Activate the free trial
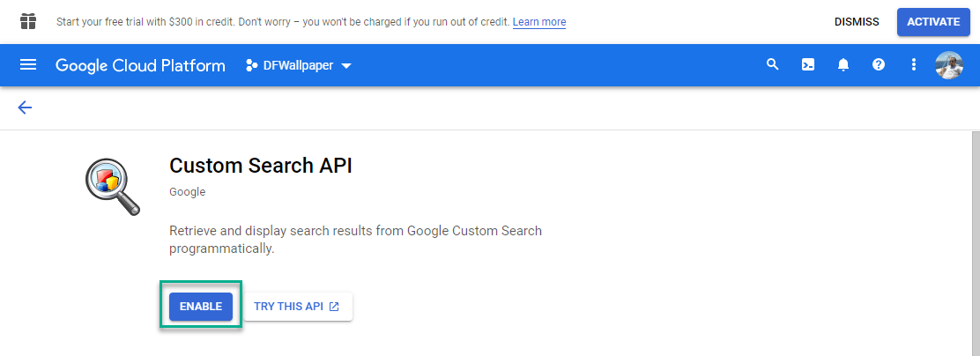Screen dimensions: 980x356 point(933,22)
